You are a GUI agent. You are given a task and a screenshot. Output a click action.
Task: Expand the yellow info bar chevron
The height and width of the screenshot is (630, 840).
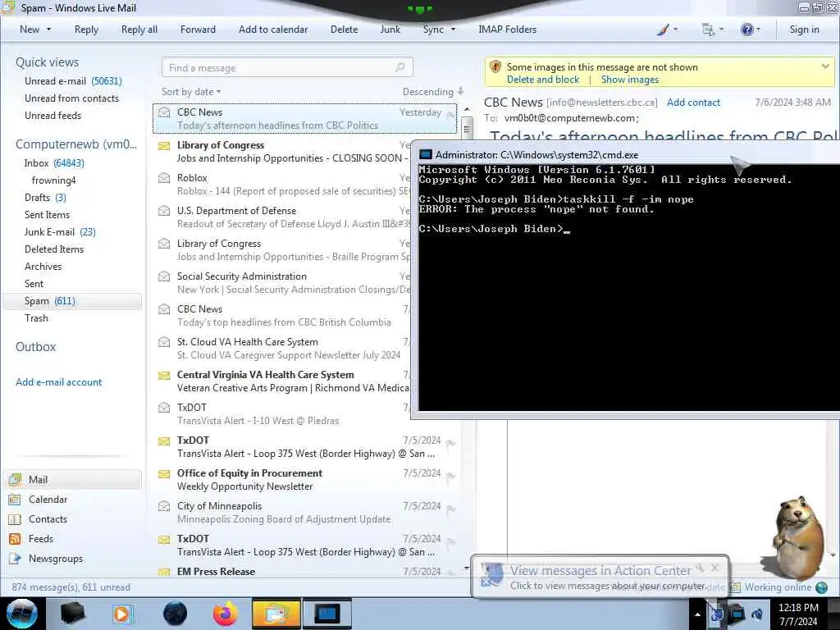[825, 66]
